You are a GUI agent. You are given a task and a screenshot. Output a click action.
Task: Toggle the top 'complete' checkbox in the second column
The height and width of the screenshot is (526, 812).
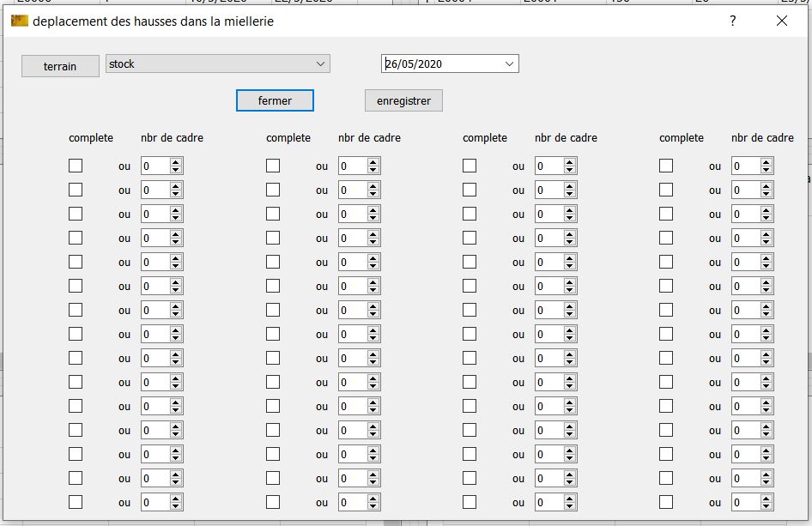273,166
